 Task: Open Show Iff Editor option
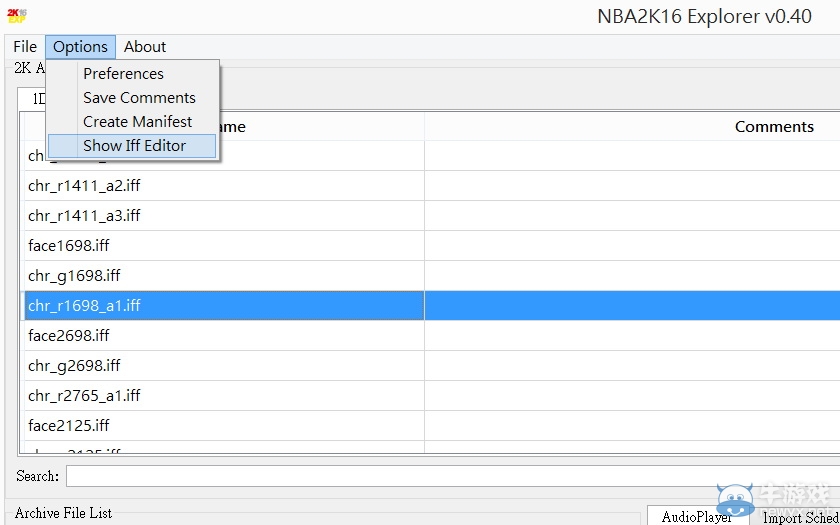coord(132,146)
